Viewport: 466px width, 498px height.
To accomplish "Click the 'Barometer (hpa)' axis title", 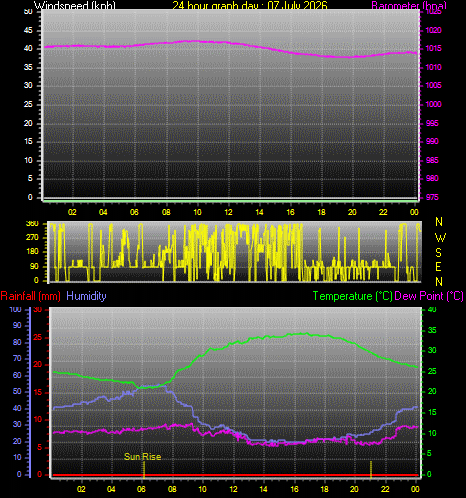I will click(409, 5).
